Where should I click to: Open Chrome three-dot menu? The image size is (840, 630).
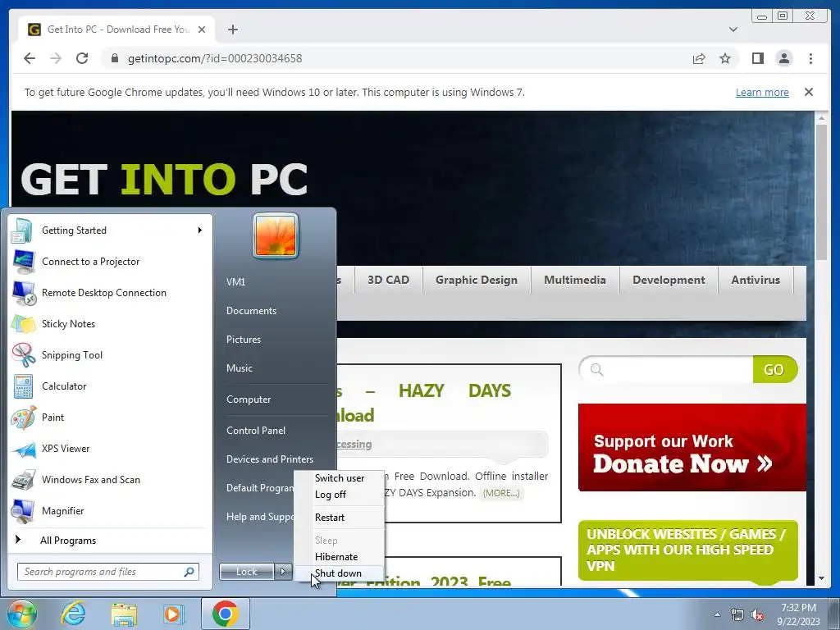pyautogui.click(x=810, y=58)
